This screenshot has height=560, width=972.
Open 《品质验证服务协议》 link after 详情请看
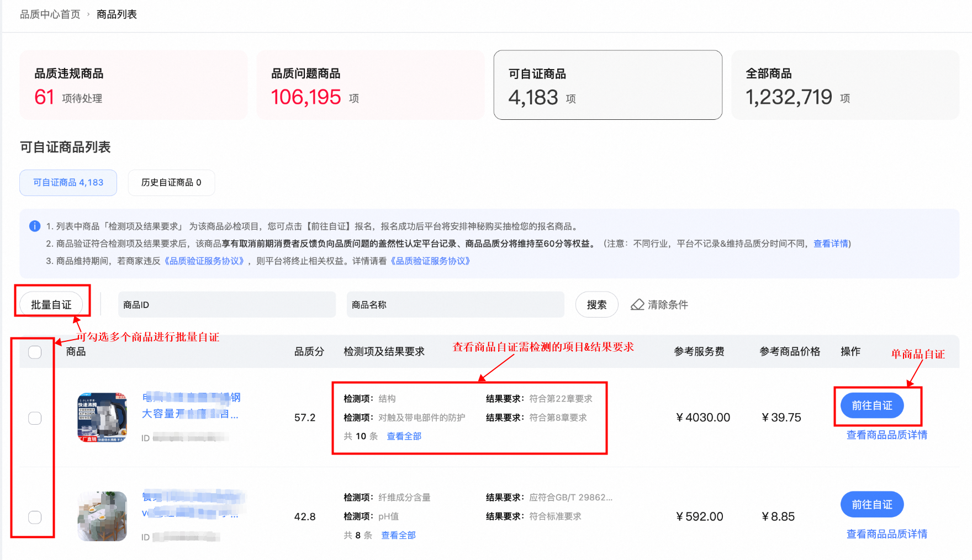point(430,261)
